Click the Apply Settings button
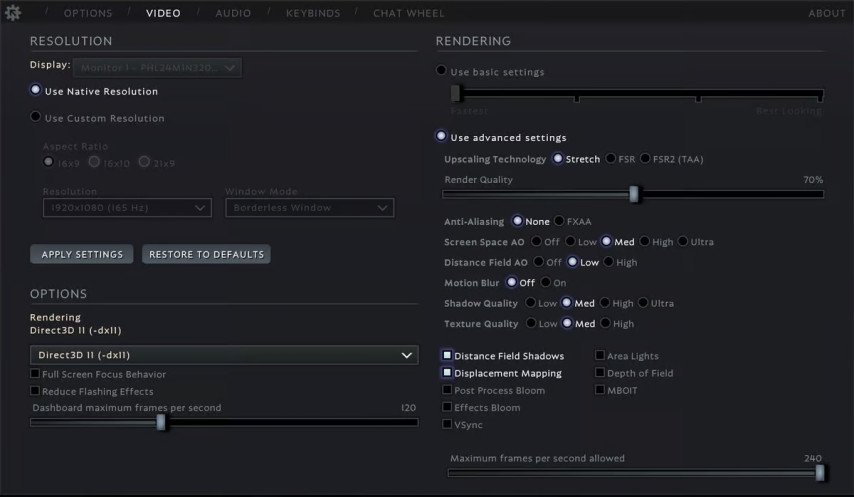This screenshot has width=854, height=497. (x=82, y=254)
